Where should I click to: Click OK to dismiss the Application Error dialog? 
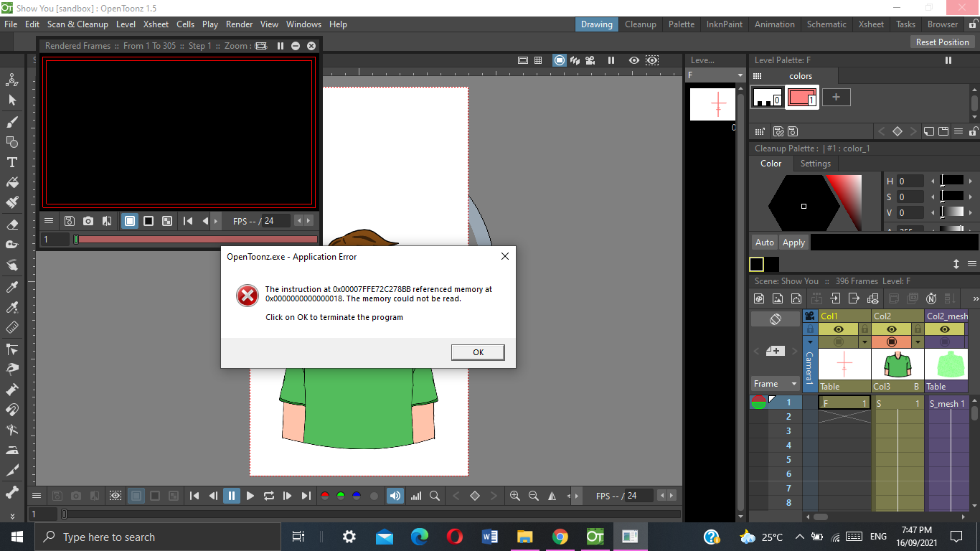[478, 352]
